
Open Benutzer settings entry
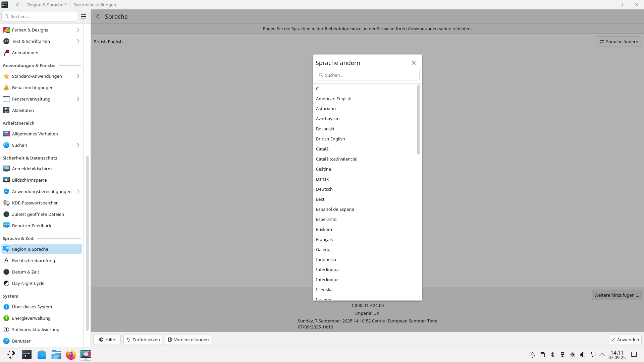42,341
